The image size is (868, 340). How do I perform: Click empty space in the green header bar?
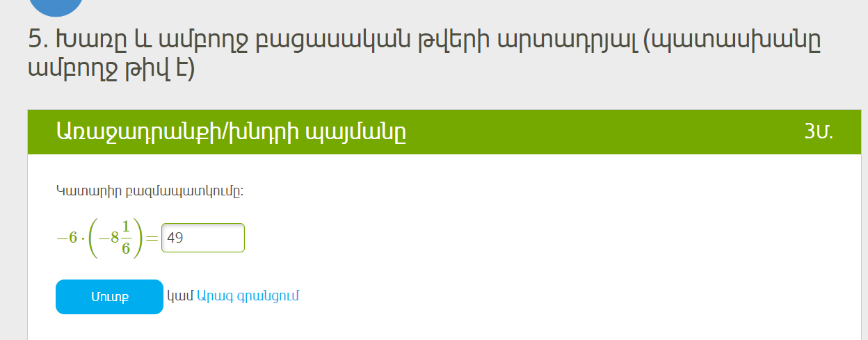point(591,131)
